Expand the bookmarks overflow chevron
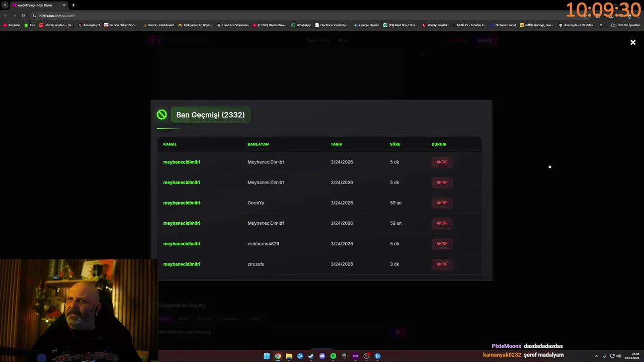Screen dimensions: 644x362 601,25
